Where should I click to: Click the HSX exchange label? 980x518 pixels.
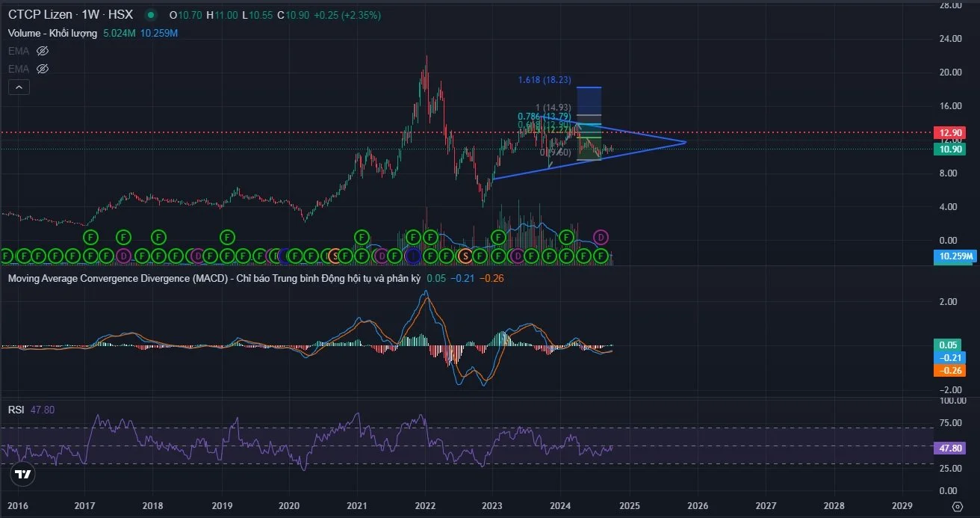[120, 15]
